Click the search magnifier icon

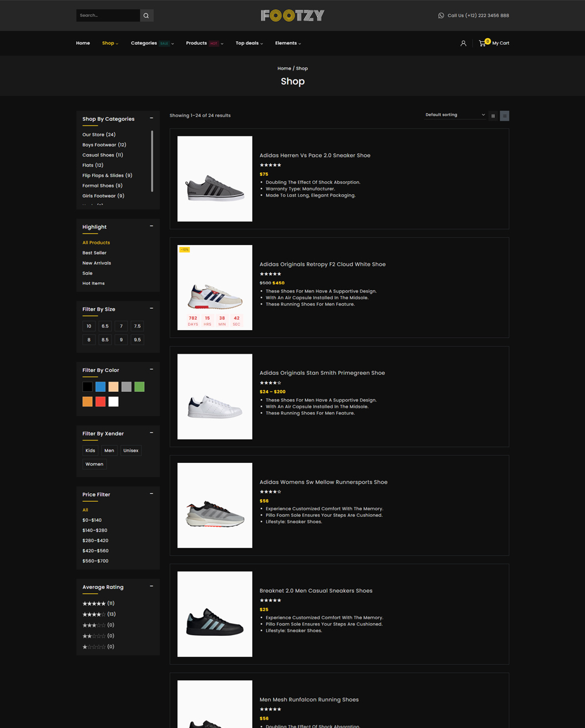(146, 16)
